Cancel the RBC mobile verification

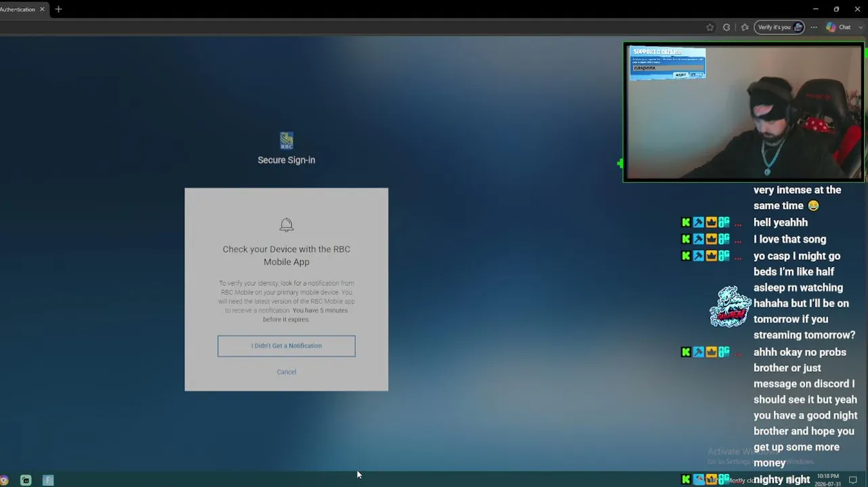point(286,372)
